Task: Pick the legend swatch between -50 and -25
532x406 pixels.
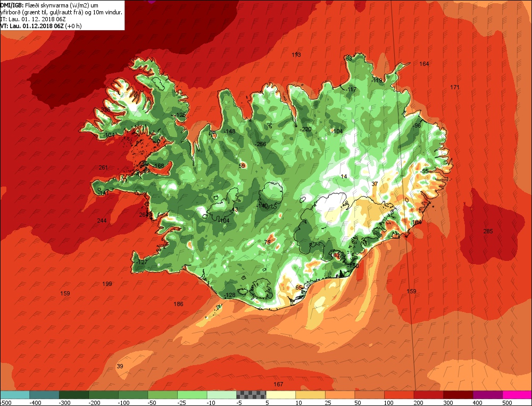Action: (x=162, y=395)
